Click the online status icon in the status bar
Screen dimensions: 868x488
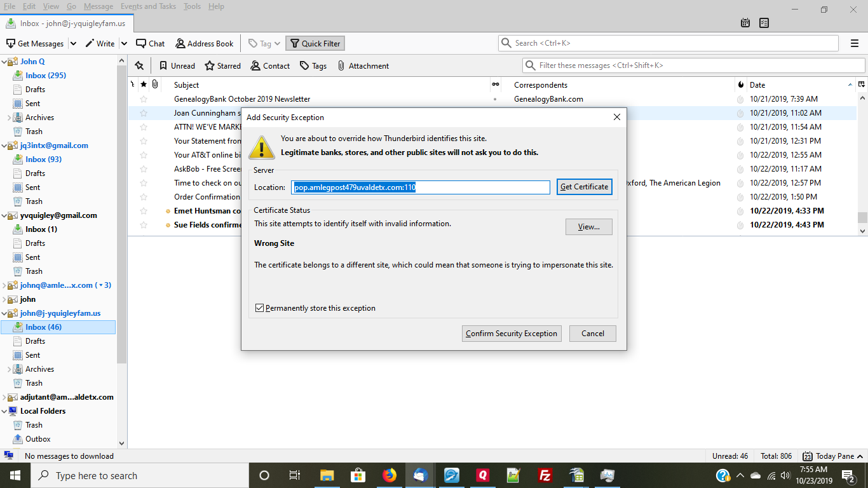tap(9, 456)
